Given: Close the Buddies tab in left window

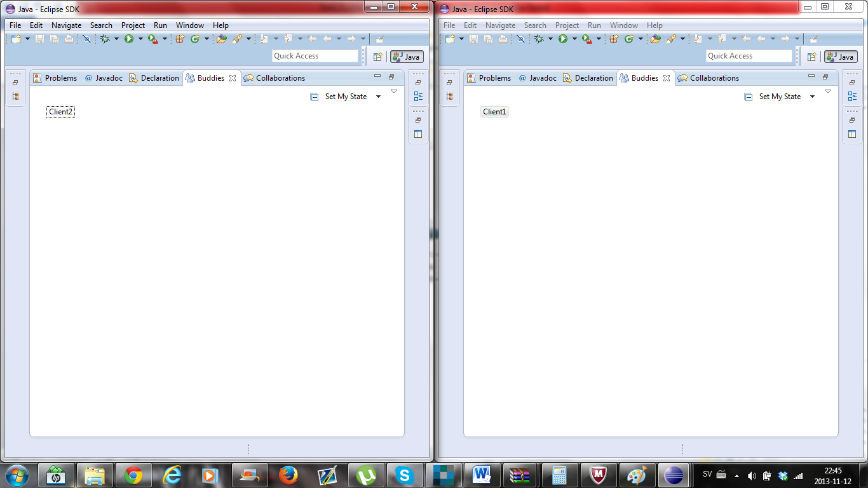Looking at the screenshot, I should point(233,78).
